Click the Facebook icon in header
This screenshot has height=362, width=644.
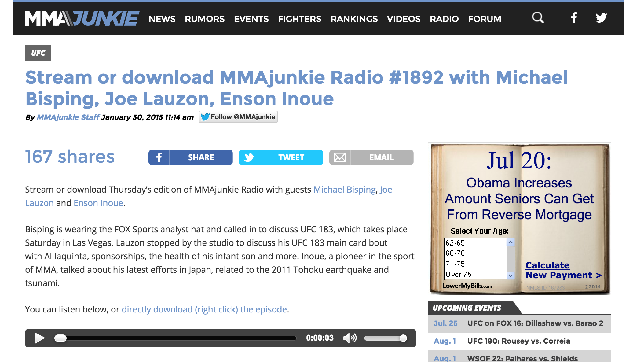tap(574, 18)
